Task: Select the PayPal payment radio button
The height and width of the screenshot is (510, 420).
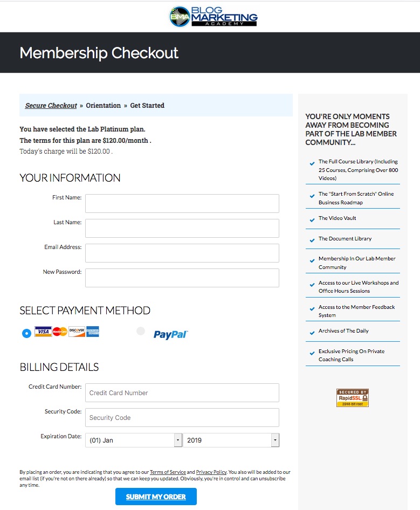Action: [x=141, y=331]
